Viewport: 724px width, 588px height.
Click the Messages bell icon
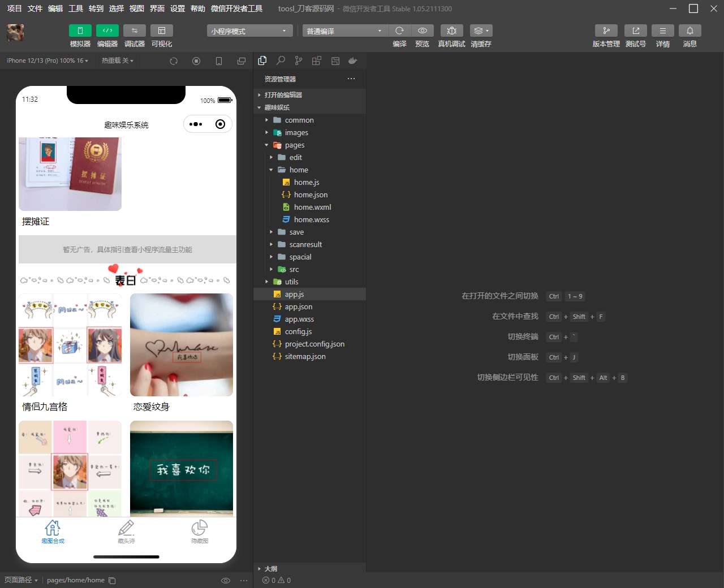point(689,31)
